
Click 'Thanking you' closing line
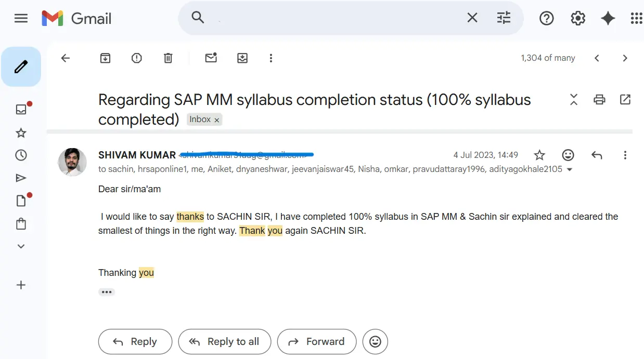[126, 273]
